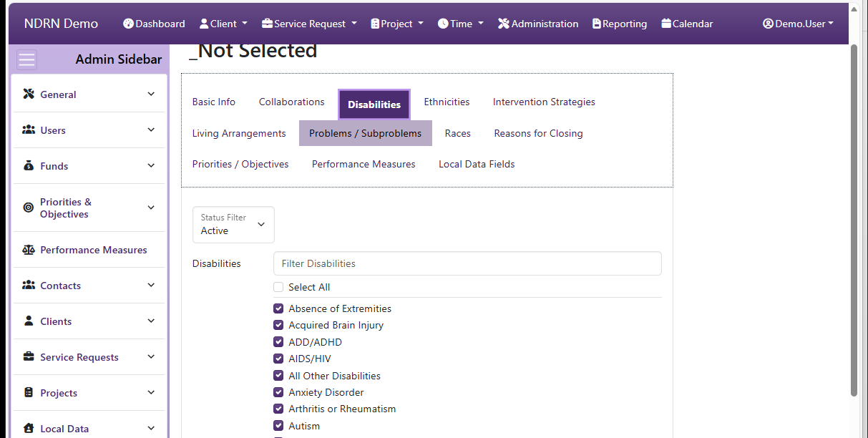
Task: Click the hamburger menu icon in Admin Sidebar
Action: click(x=27, y=59)
